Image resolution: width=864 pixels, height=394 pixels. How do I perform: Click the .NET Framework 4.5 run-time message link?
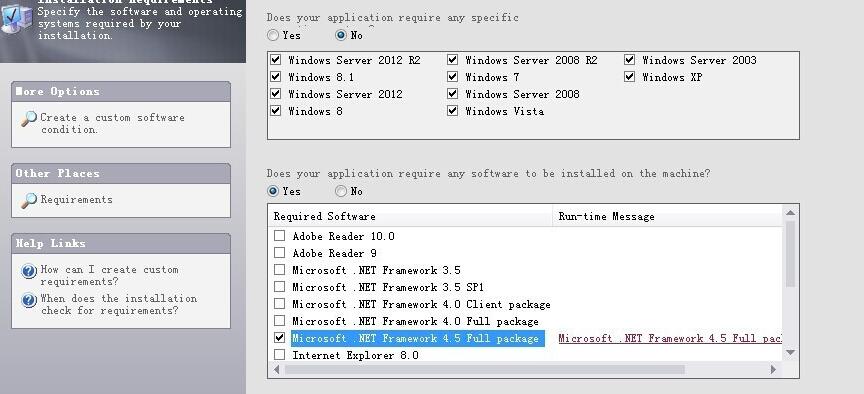point(670,338)
